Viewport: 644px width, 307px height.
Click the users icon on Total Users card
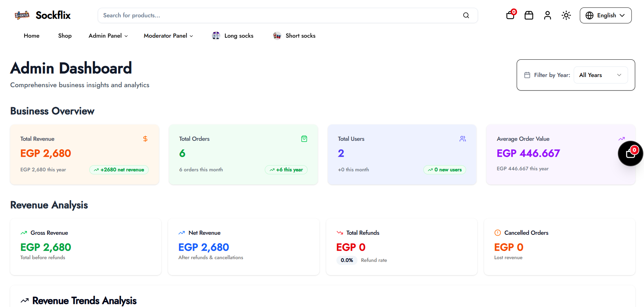pos(463,139)
